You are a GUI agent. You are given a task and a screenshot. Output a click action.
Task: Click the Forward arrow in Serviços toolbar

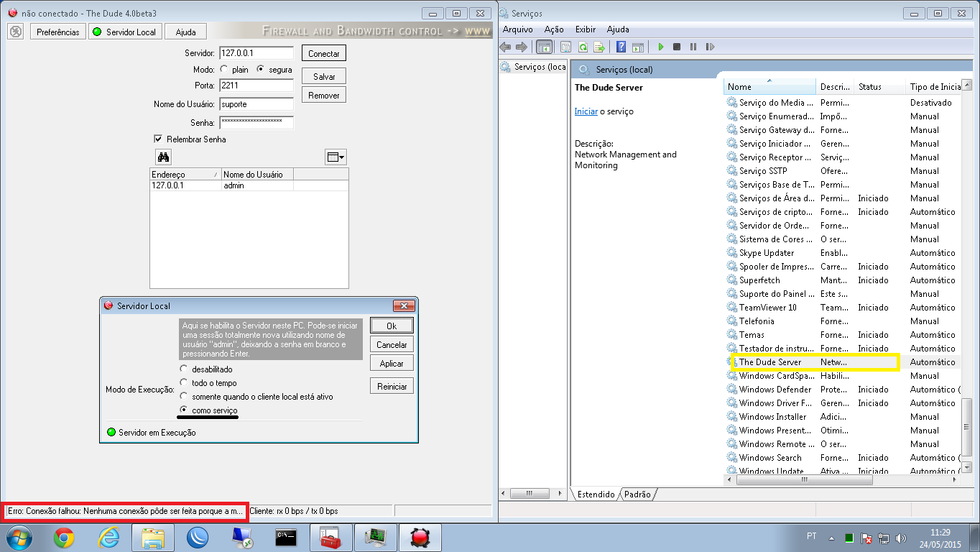(x=522, y=47)
